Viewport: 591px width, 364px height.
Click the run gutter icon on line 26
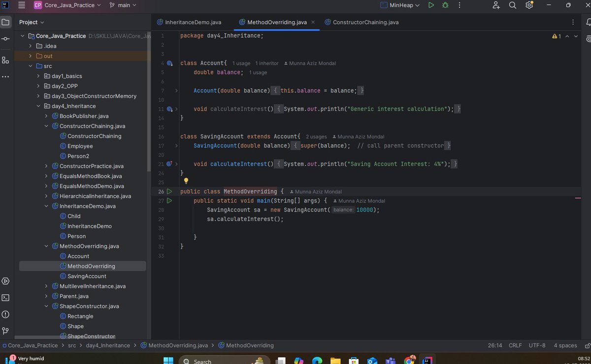[x=169, y=191]
